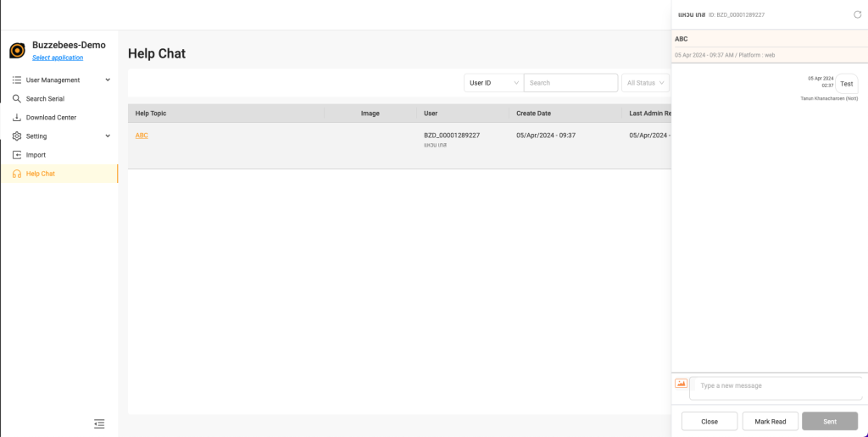Click the Setting gear icon
Image resolution: width=868 pixels, height=437 pixels.
(x=17, y=136)
